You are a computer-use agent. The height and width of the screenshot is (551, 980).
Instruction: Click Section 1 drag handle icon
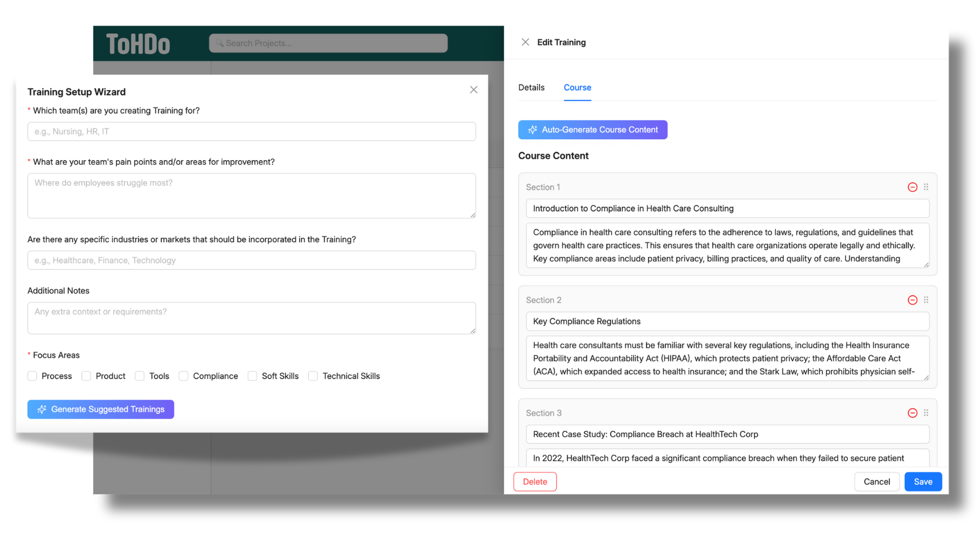[x=926, y=187]
